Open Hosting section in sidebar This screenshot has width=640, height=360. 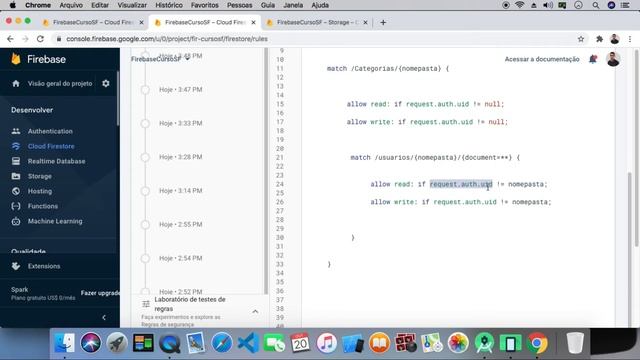[40, 191]
